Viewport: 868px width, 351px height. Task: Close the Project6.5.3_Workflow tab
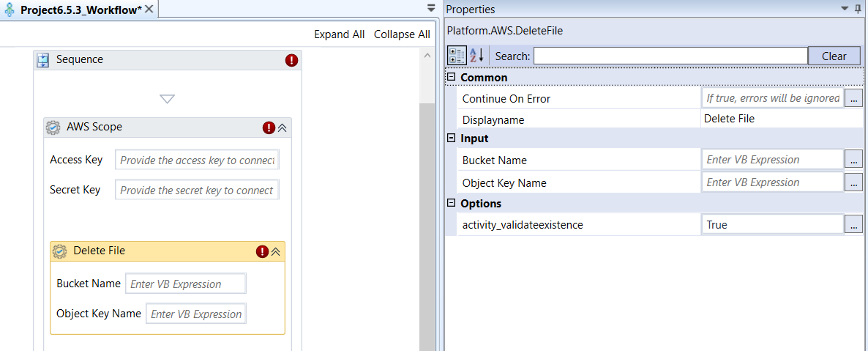[x=149, y=10]
